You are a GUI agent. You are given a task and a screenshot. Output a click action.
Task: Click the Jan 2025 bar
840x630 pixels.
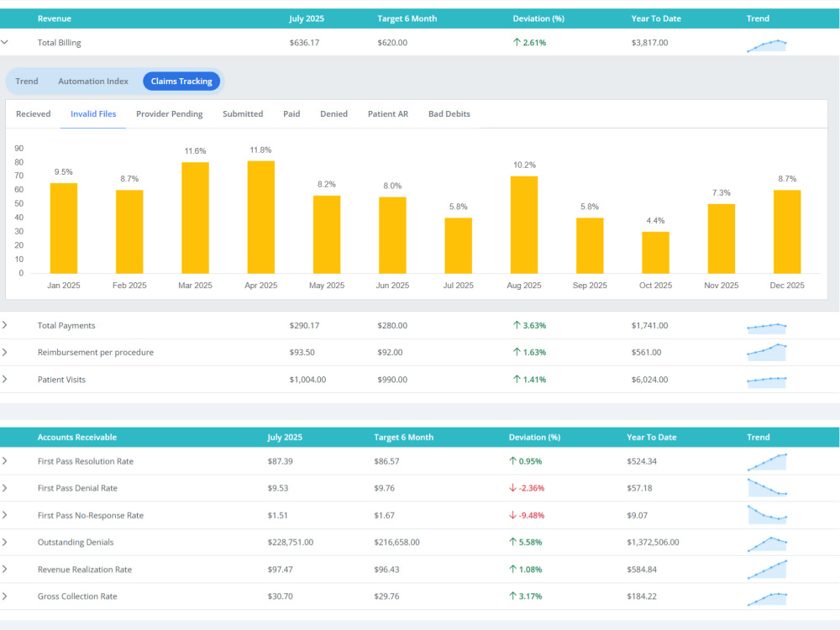[64, 228]
